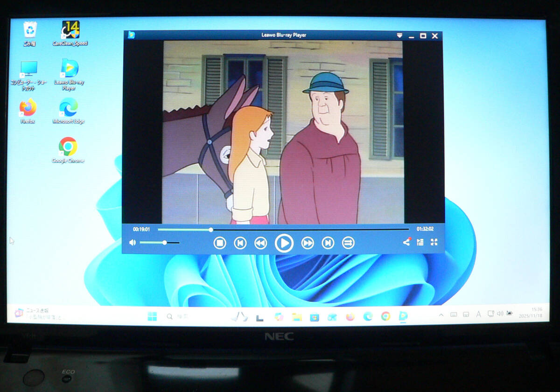Open Microsoft Edge from the taskbar

point(368,316)
